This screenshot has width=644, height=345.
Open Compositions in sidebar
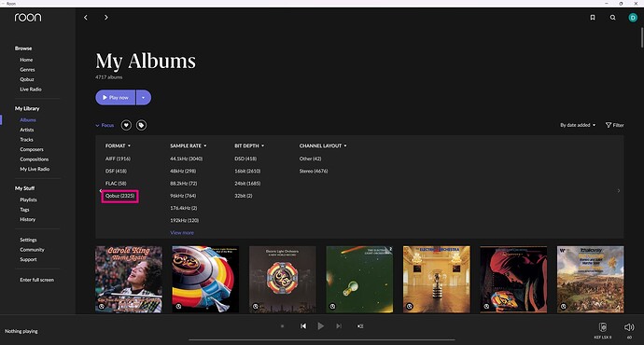[35, 159]
